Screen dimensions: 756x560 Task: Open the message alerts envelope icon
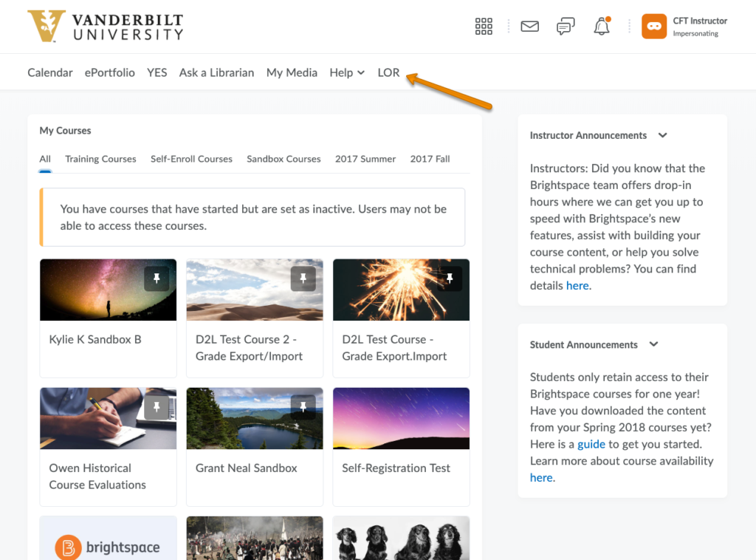(529, 27)
